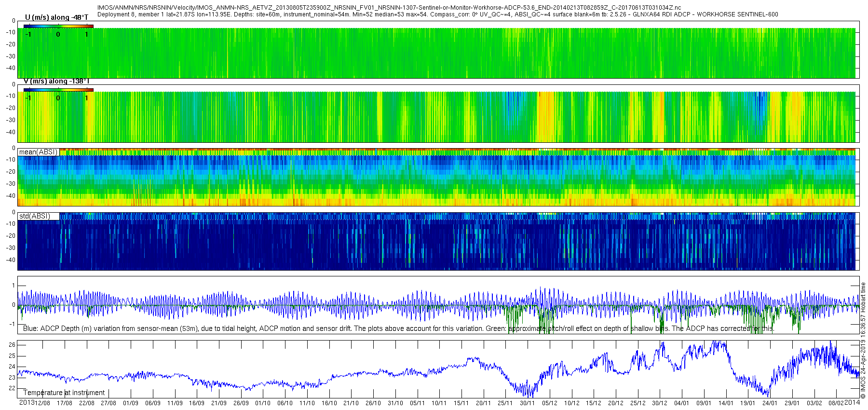868x410 pixels.
Task: Click the '16/09' date tick label
Action: (197, 403)
